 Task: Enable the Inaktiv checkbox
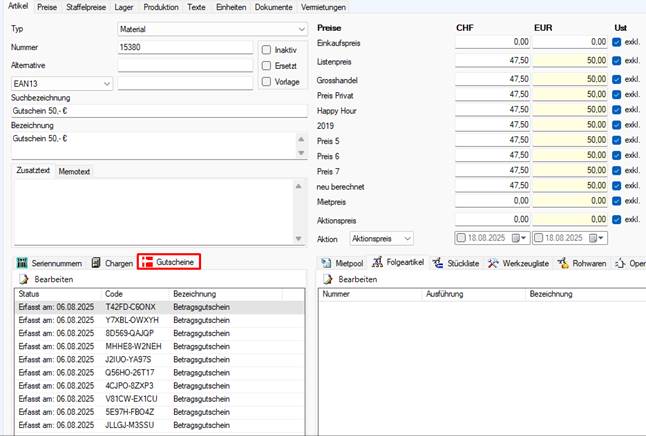(267, 50)
